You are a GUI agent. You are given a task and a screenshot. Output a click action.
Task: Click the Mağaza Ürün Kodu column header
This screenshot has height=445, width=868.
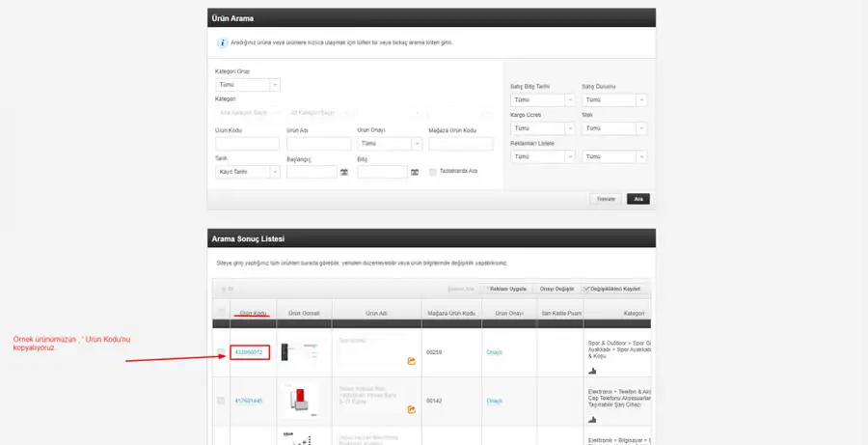click(451, 313)
